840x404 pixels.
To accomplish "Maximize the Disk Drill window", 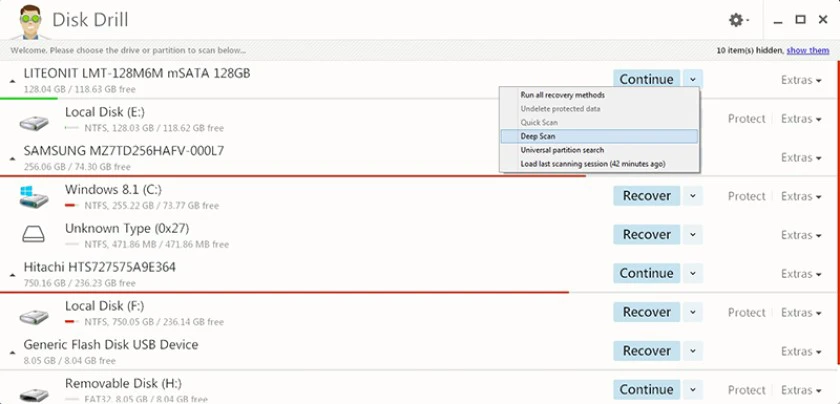I will (800, 20).
